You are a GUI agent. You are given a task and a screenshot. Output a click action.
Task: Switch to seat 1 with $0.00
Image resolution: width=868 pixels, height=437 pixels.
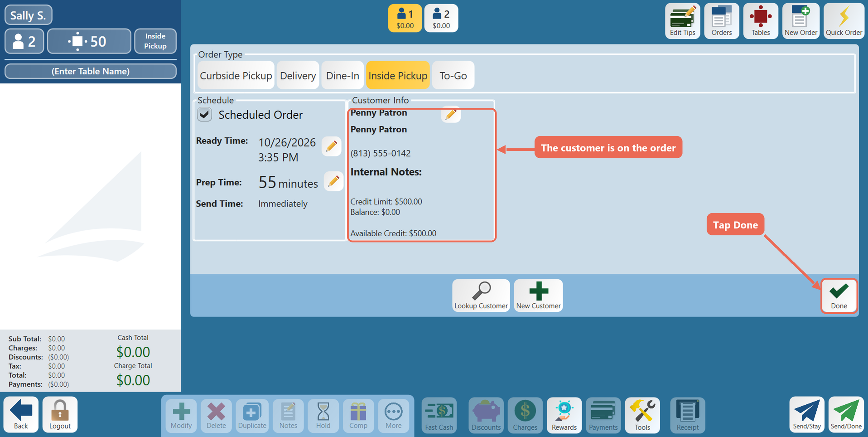click(x=405, y=18)
